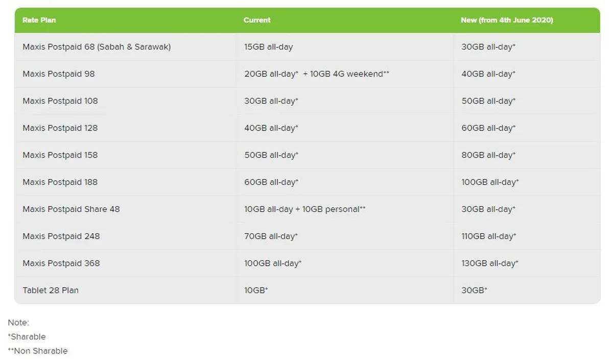Select the Maxis Postpaid 98 plan name

tap(59, 74)
